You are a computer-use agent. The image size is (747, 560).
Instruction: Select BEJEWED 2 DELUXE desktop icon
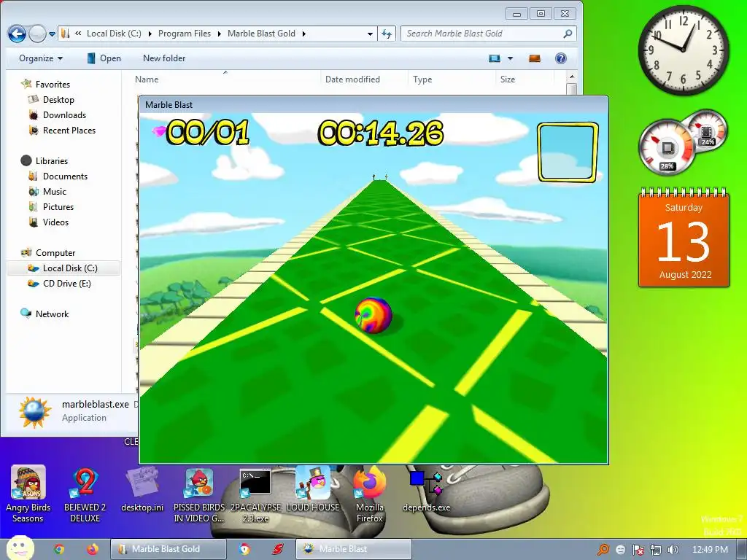(x=85, y=495)
